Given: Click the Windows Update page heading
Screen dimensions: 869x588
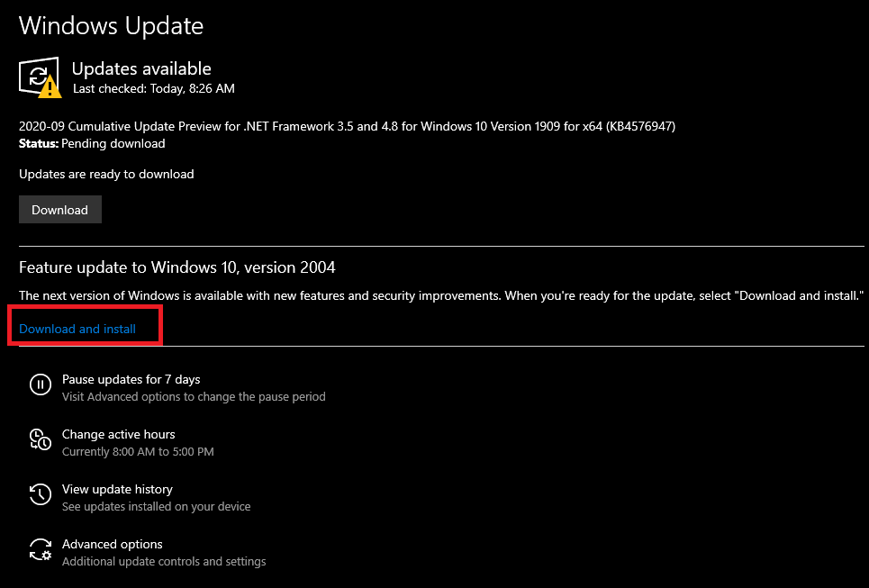Looking at the screenshot, I should [x=111, y=25].
